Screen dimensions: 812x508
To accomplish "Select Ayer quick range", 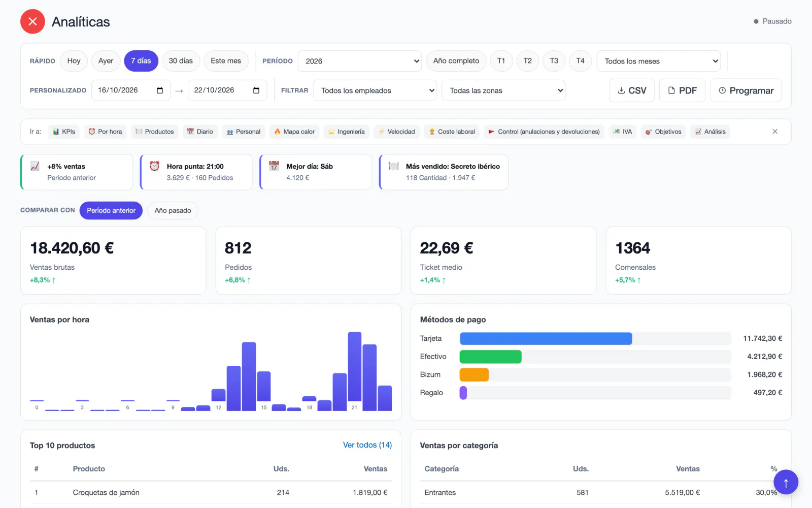I will [106, 61].
